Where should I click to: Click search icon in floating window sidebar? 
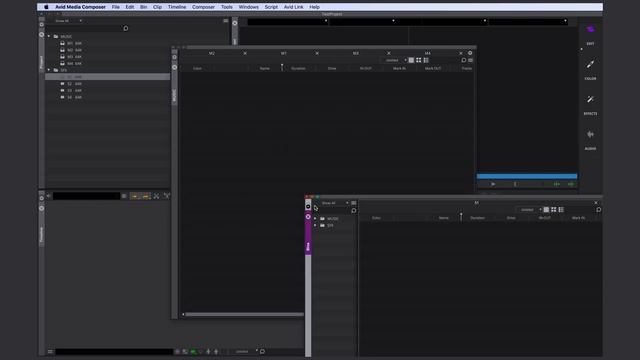coord(353,211)
